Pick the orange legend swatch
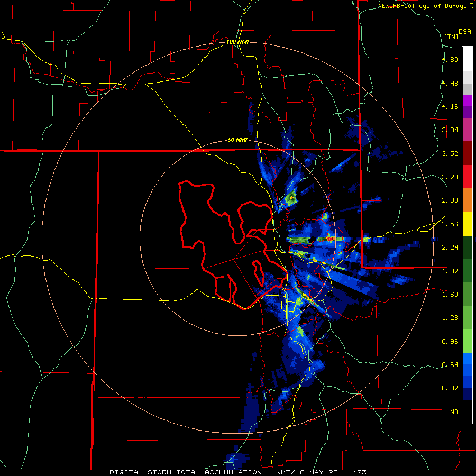Screen dimensions: 476x476 467,200
